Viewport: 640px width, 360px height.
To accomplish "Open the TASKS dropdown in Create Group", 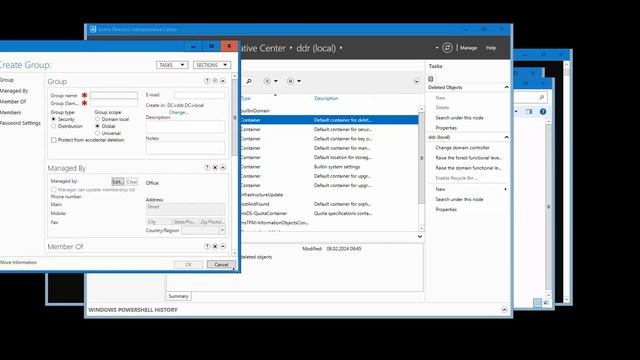I will click(x=172, y=65).
